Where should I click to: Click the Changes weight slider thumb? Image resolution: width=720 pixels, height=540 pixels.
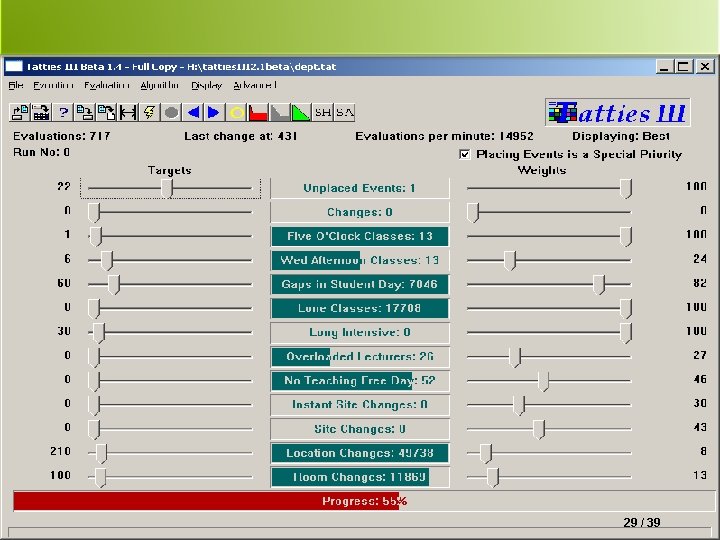pyautogui.click(x=473, y=213)
